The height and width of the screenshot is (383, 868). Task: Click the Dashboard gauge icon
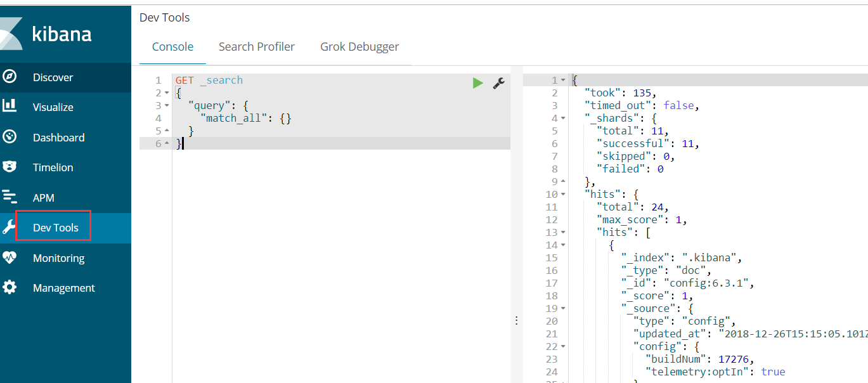[10, 137]
